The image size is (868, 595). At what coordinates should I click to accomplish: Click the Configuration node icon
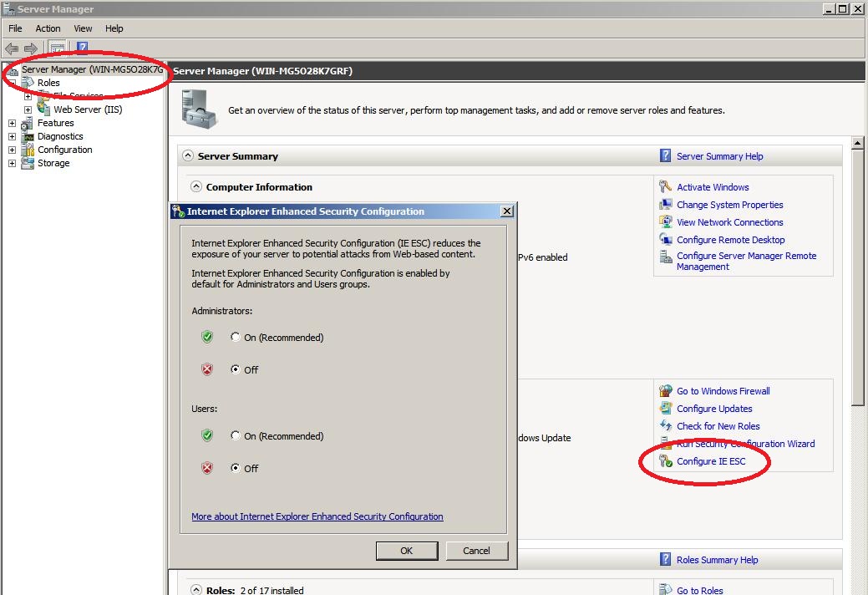pyautogui.click(x=27, y=150)
